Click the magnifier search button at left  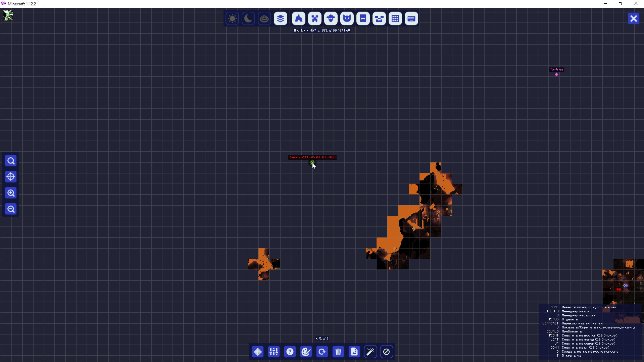coord(11,161)
